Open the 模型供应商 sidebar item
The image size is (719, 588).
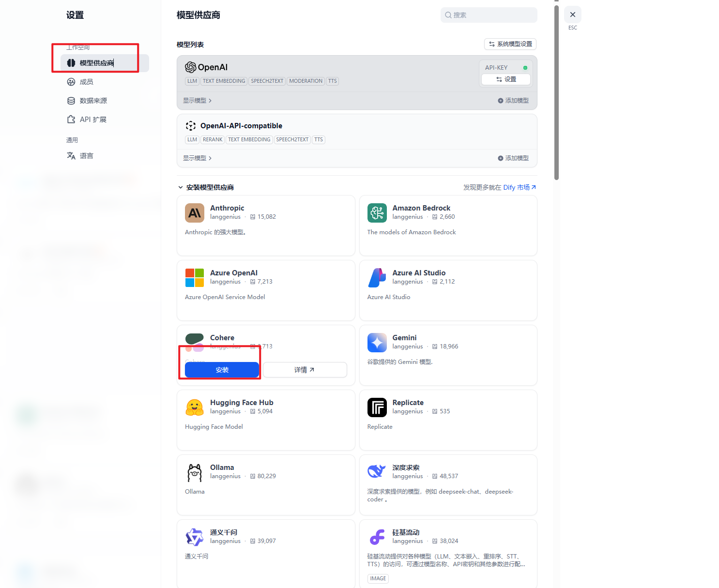[x=105, y=63]
